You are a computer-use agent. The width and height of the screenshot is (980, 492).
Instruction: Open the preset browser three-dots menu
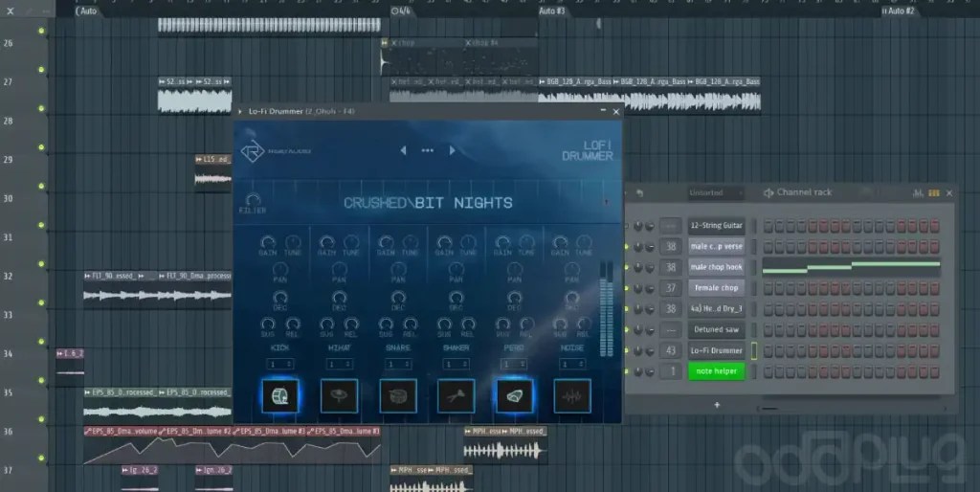428,150
